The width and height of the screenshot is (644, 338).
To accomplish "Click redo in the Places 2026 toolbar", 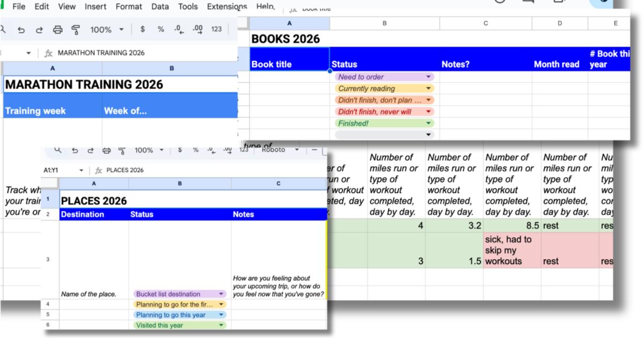I will coord(90,151).
